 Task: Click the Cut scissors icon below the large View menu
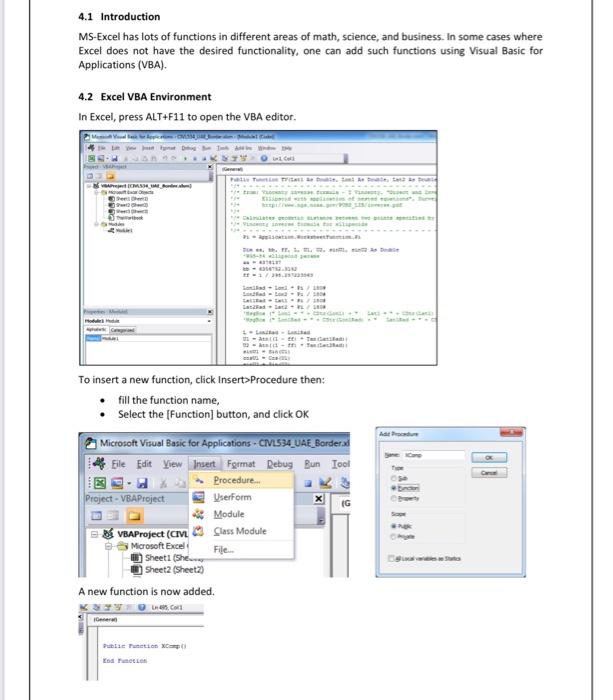pyautogui.click(x=164, y=483)
